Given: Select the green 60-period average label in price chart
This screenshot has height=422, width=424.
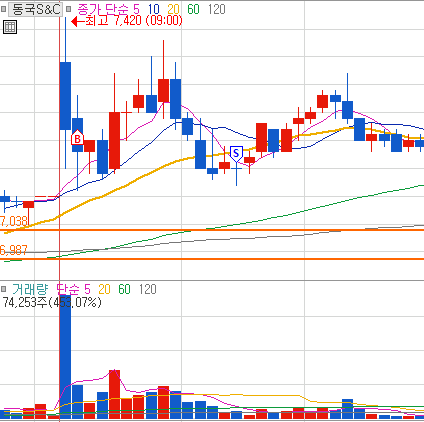Looking at the screenshot, I should click(193, 9).
